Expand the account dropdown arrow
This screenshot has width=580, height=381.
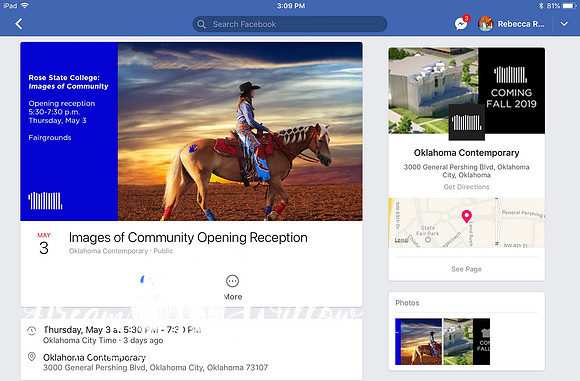[x=564, y=24]
